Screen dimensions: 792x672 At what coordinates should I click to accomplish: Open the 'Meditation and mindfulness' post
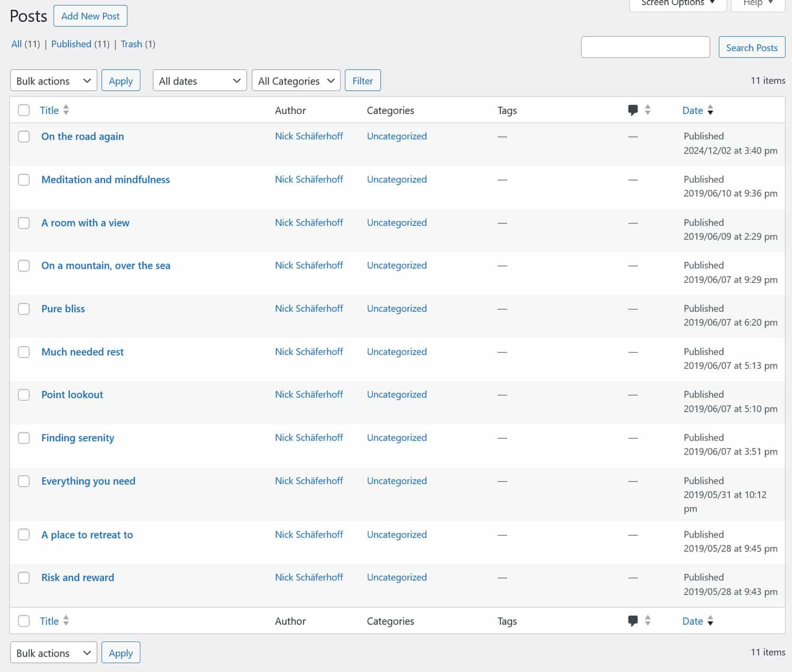tap(106, 179)
